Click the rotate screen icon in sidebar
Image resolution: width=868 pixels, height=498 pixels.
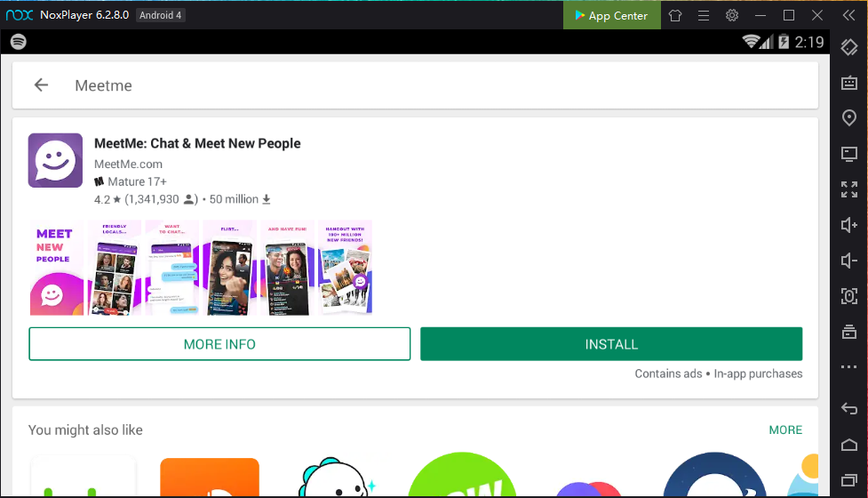[x=849, y=47]
